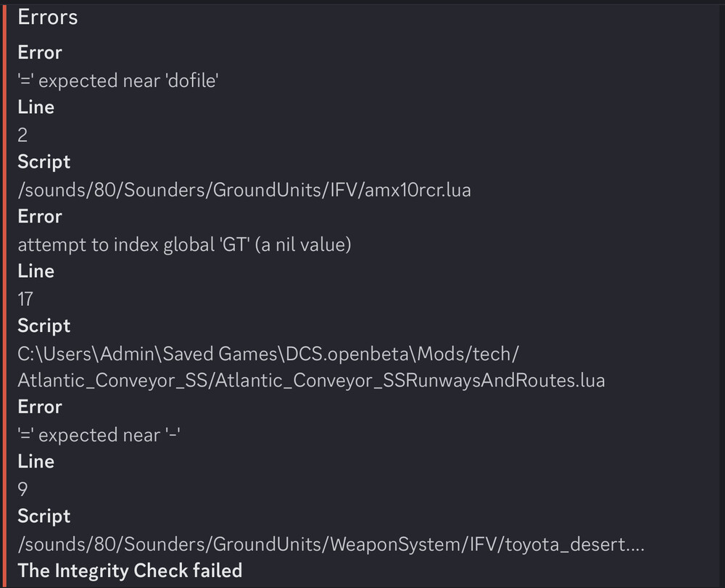Image resolution: width=725 pixels, height=588 pixels.
Task: Click the "attempt to index global 'GT'" message
Action: point(184,244)
